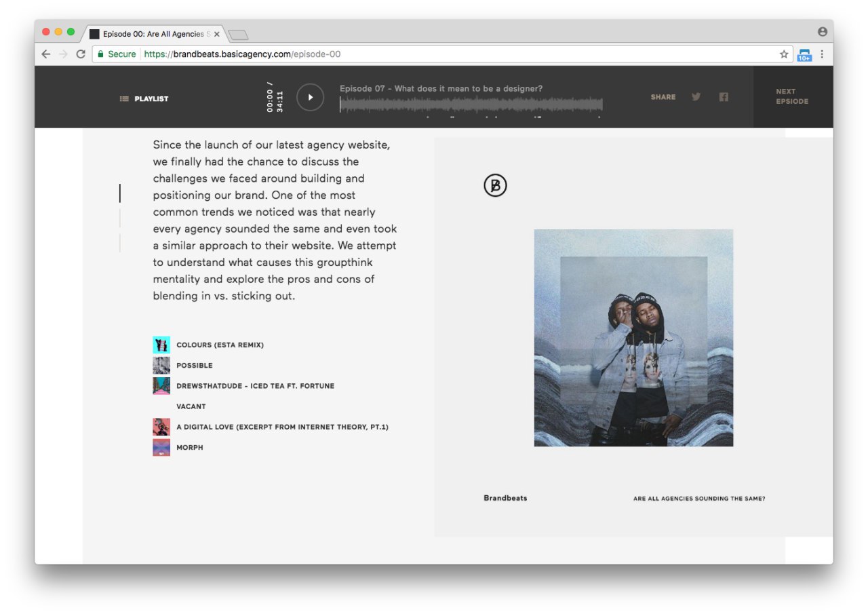Bookmark this page with the star
Screen dimensions: 868x614
click(784, 54)
